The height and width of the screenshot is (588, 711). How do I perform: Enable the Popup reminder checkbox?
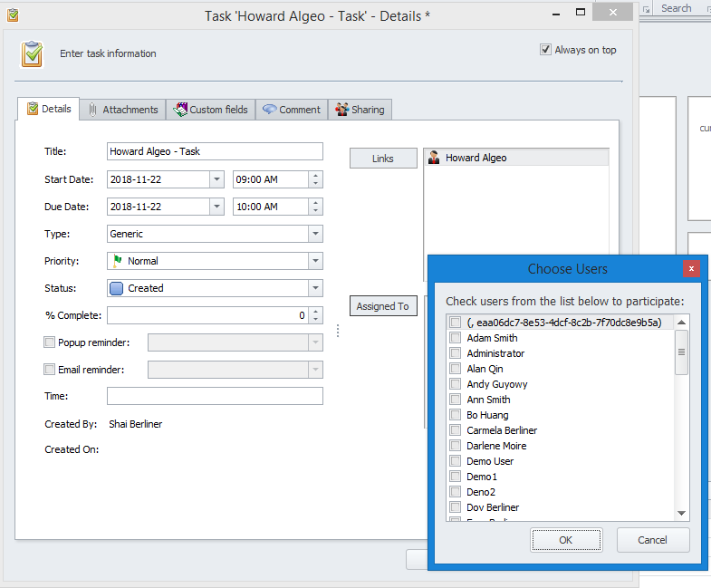[x=50, y=342]
